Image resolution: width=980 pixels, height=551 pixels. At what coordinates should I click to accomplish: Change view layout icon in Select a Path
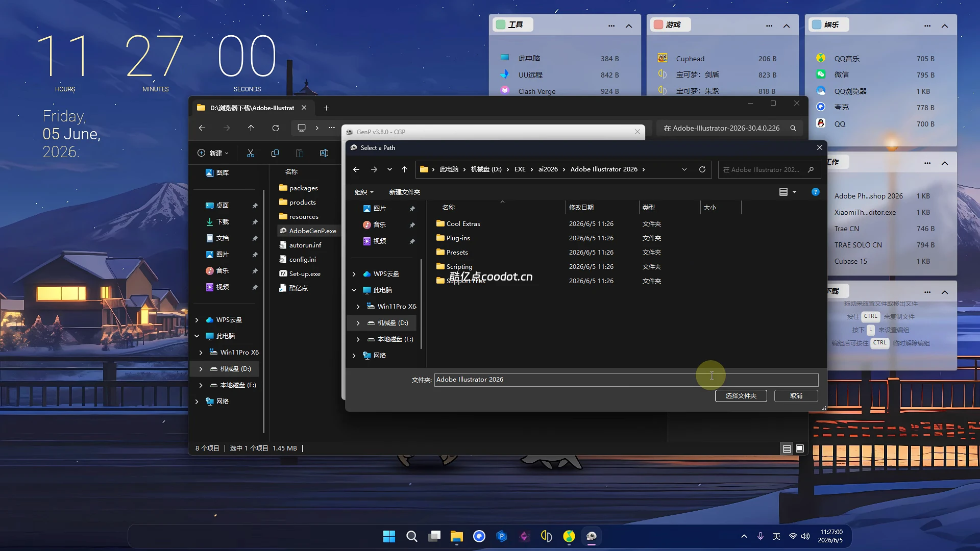tap(783, 192)
